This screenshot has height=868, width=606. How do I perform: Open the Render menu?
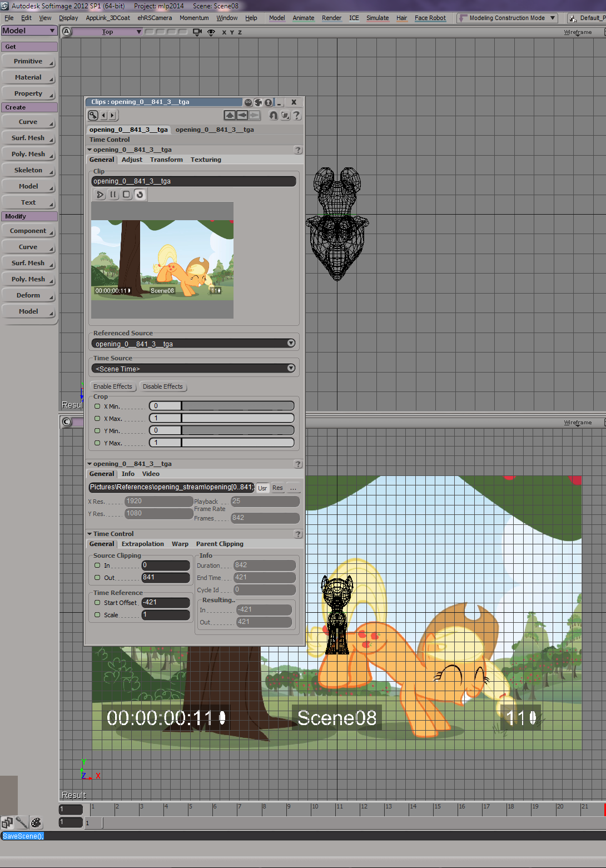click(331, 18)
